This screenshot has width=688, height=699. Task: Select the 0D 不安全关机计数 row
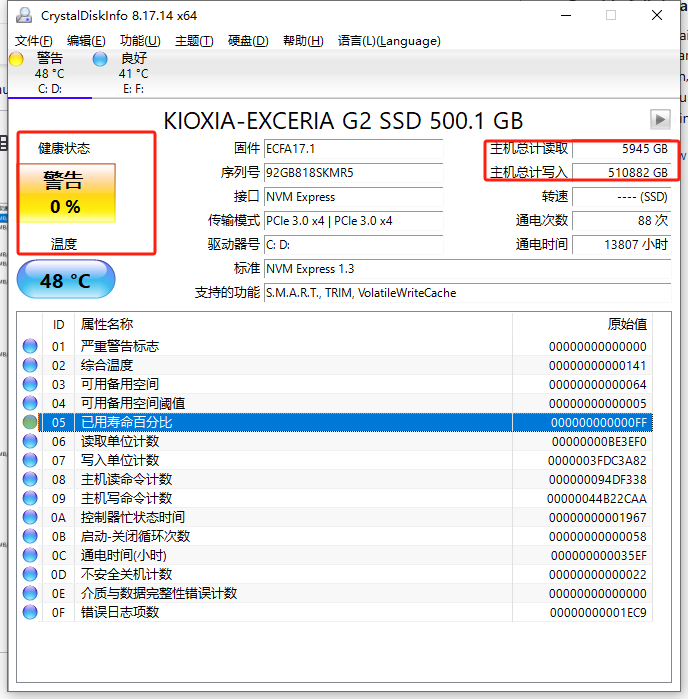pos(337,575)
